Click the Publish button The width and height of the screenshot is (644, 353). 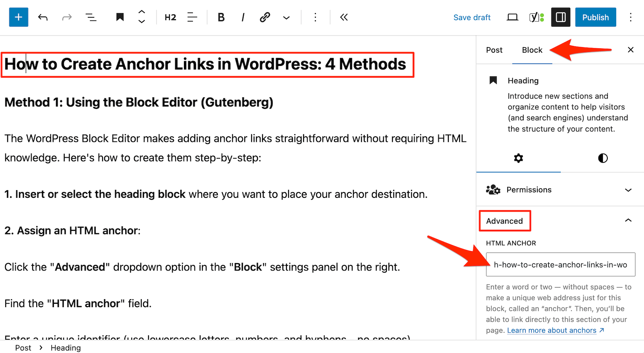595,17
